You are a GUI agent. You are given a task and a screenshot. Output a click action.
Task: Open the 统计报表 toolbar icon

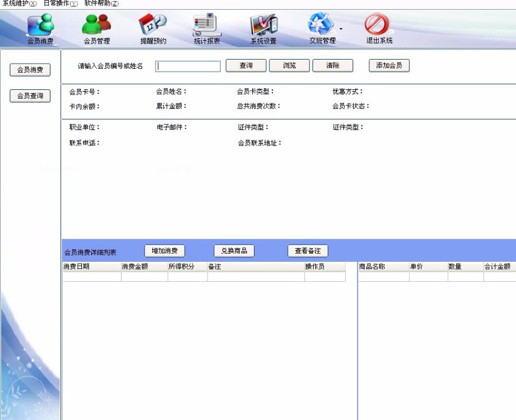(207, 29)
